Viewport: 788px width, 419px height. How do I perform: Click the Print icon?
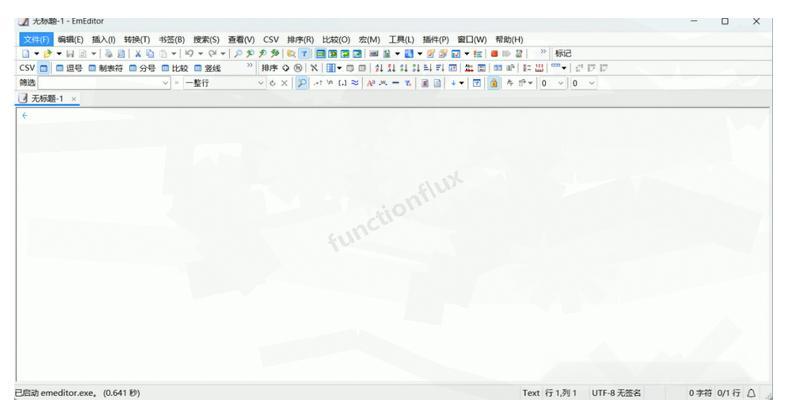(109, 53)
